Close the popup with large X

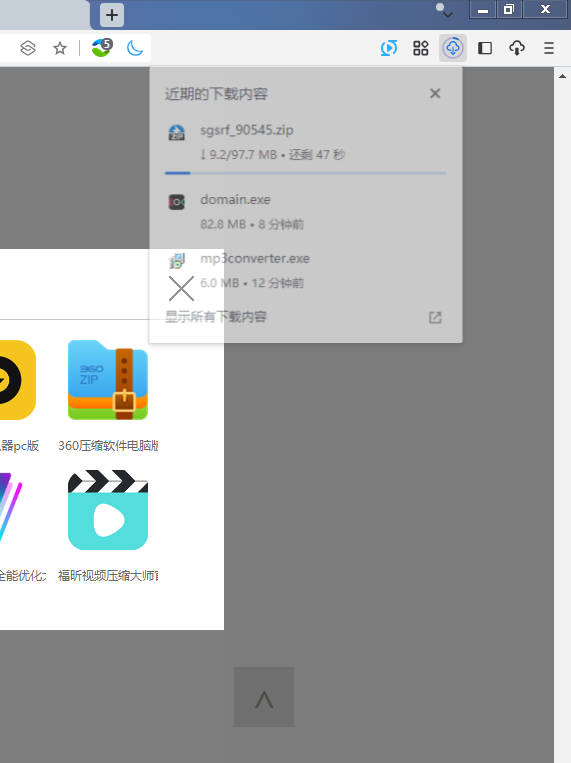pos(181,289)
